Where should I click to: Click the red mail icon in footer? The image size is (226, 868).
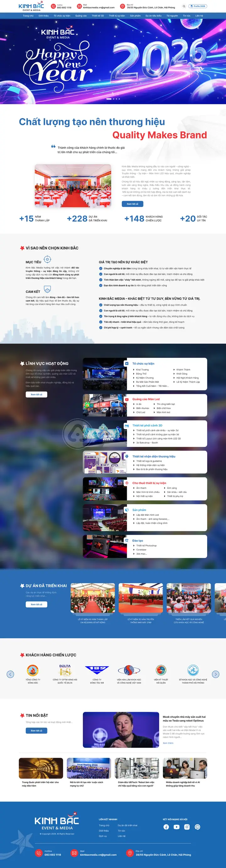(74, 853)
